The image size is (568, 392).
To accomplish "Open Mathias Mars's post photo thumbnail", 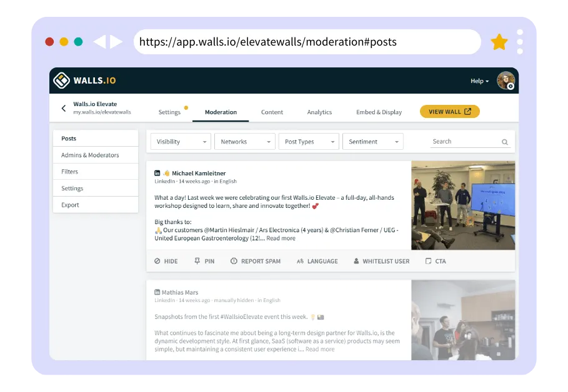I will [463, 320].
